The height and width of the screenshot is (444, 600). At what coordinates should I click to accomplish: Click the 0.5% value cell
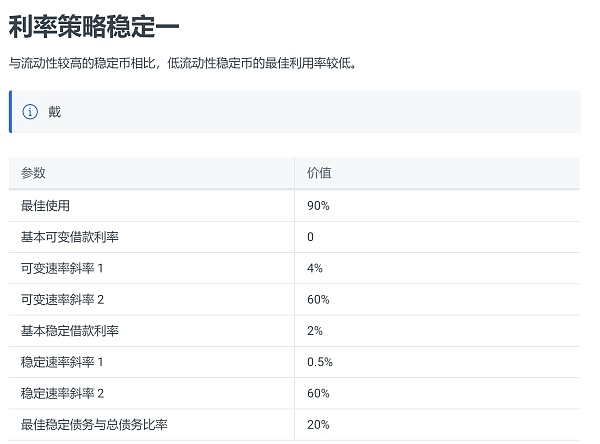(x=320, y=362)
